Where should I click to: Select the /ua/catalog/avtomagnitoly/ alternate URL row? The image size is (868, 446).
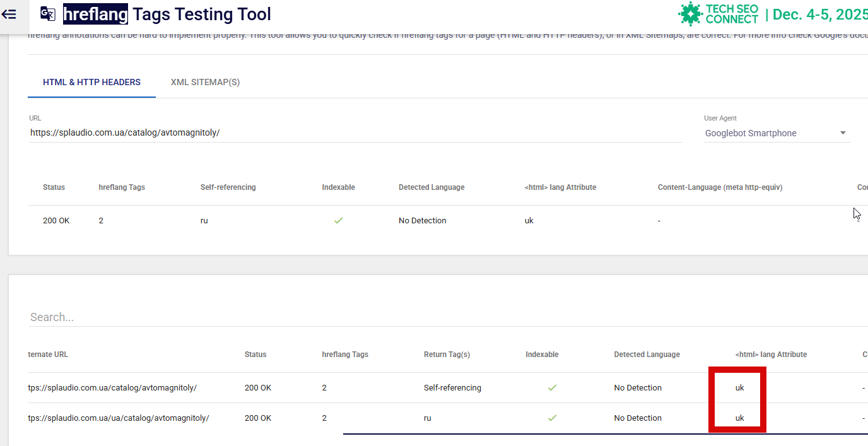(119, 418)
